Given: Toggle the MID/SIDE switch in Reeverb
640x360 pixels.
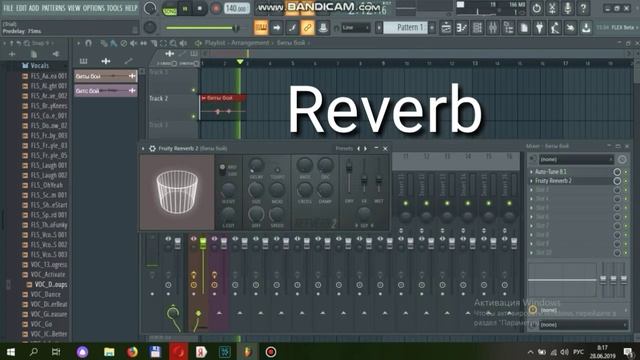Looking at the screenshot, I should [222, 169].
